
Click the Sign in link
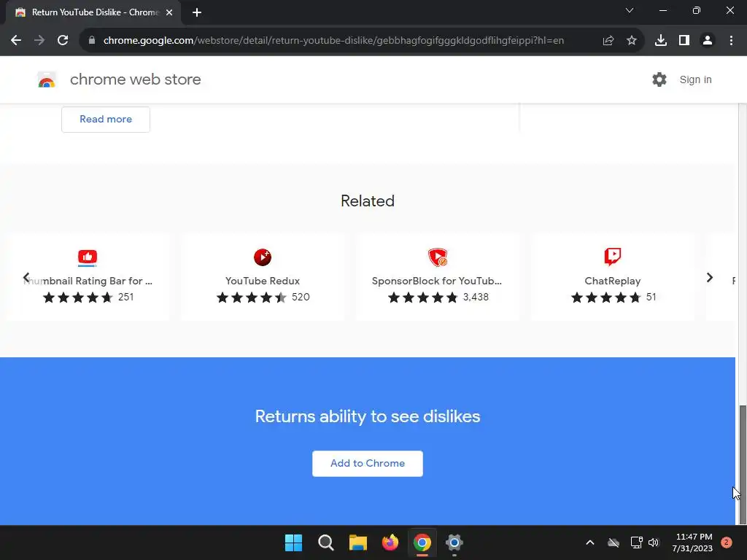[x=695, y=79]
